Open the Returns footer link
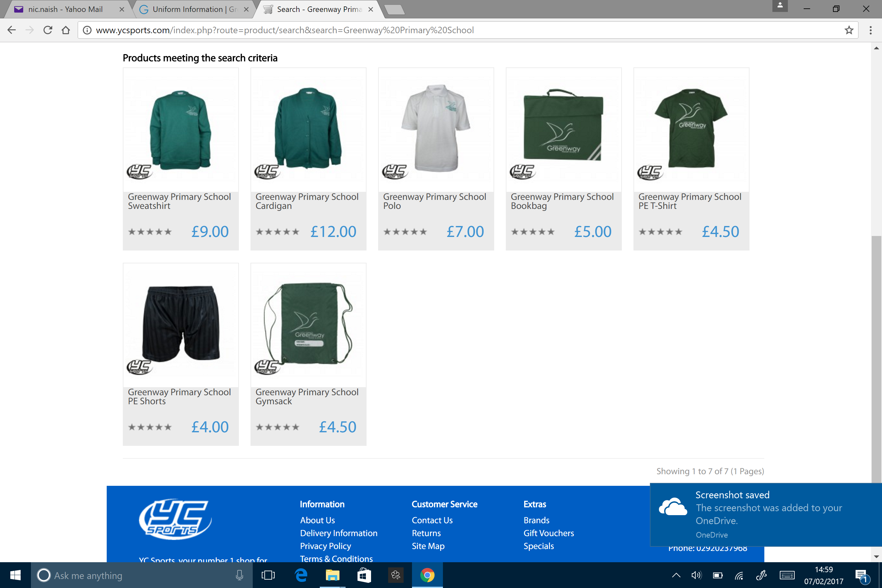The height and width of the screenshot is (588, 882). pos(426,533)
